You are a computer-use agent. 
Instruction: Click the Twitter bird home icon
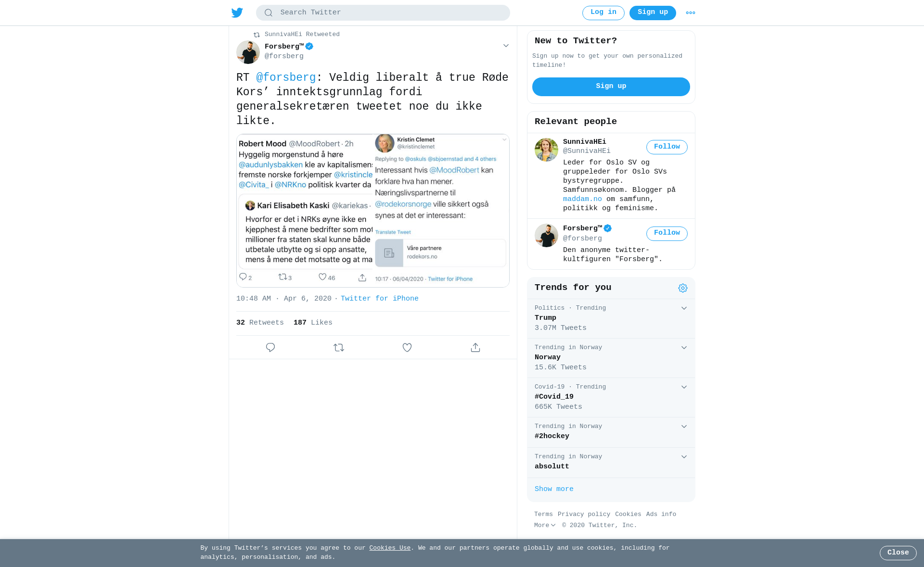(x=237, y=13)
